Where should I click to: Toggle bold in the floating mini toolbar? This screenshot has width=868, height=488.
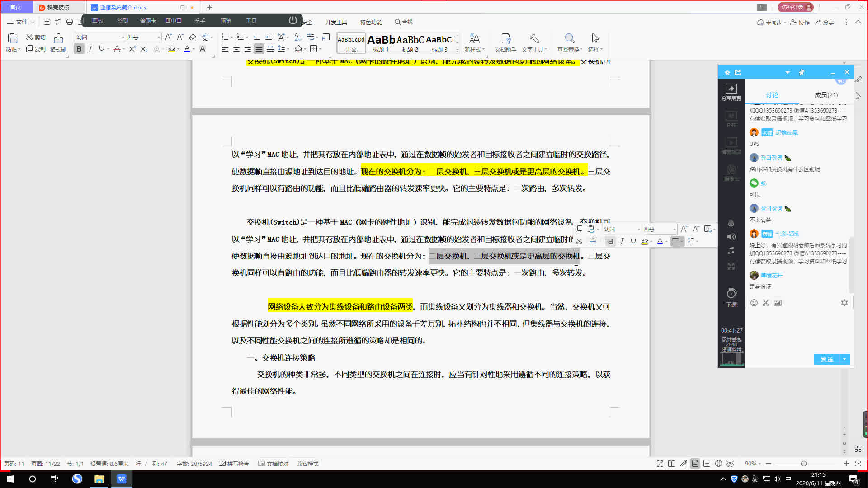pos(610,241)
